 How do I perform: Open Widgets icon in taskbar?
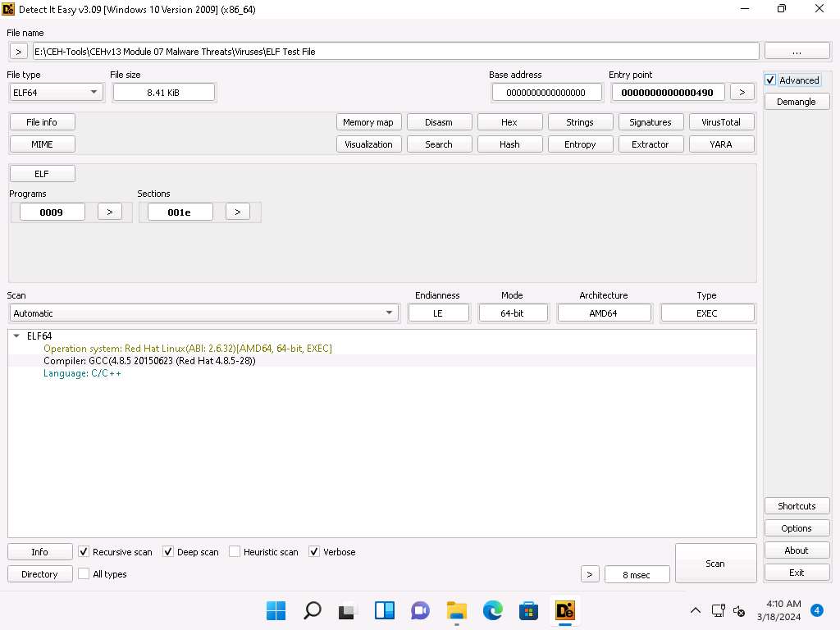tap(384, 610)
